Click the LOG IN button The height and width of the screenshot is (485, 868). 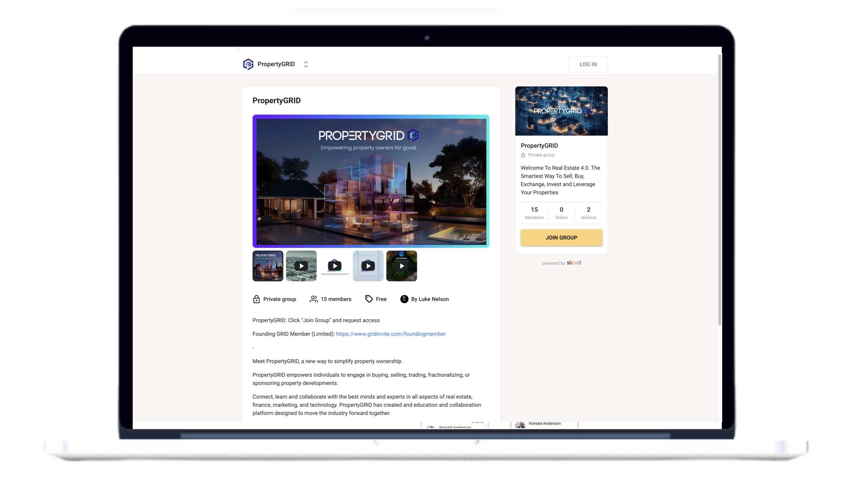click(588, 64)
